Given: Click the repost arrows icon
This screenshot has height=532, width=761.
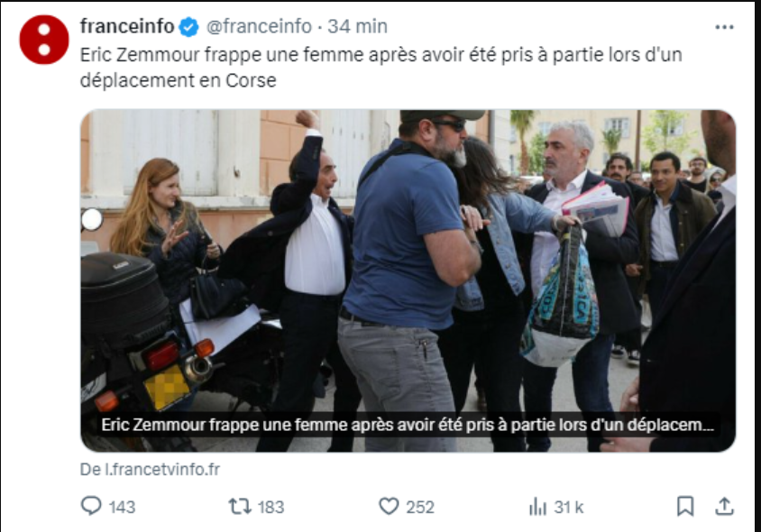Looking at the screenshot, I should coord(240,506).
